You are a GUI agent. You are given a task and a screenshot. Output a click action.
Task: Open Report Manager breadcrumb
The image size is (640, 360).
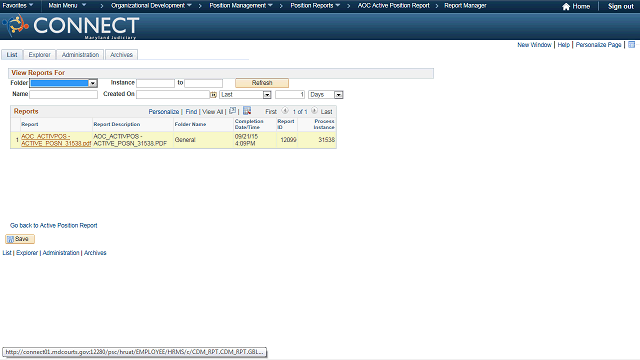click(x=465, y=6)
